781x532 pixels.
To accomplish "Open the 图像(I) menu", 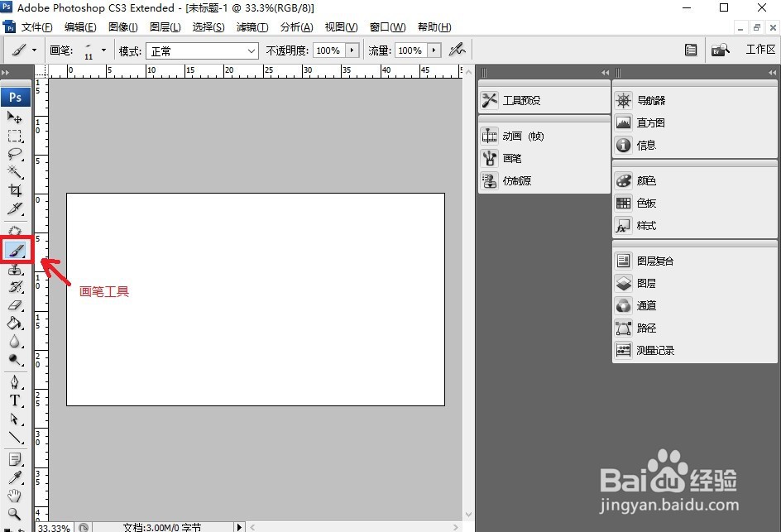I will (x=123, y=27).
